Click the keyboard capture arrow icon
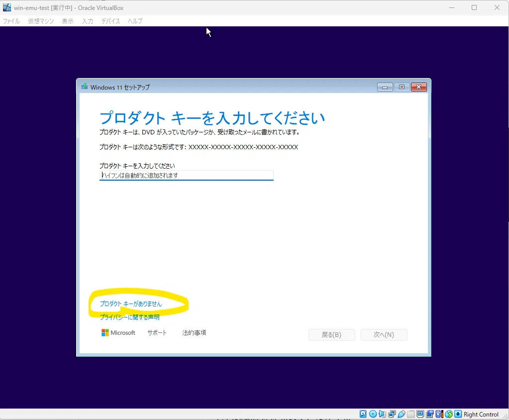This screenshot has width=509, height=420. click(458, 414)
